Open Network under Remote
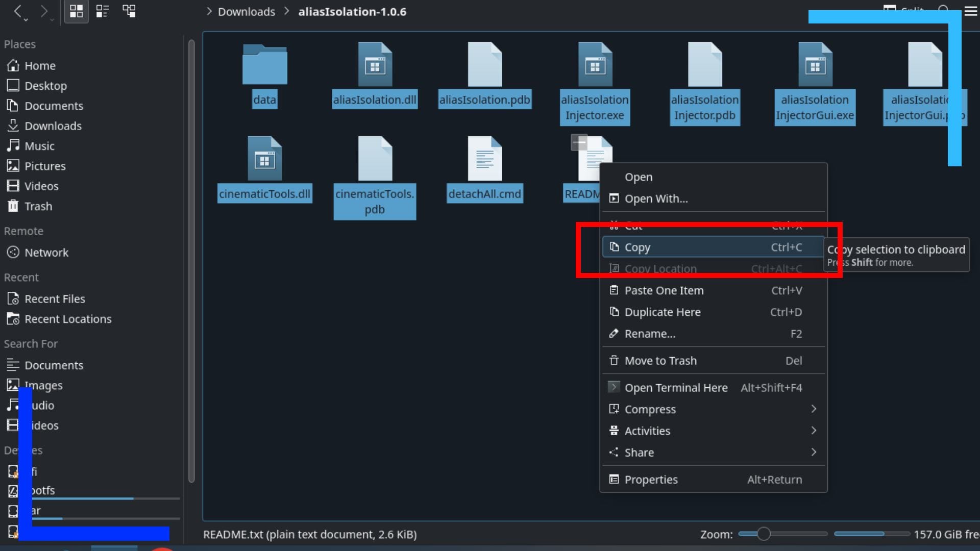The width and height of the screenshot is (980, 551). [46, 252]
